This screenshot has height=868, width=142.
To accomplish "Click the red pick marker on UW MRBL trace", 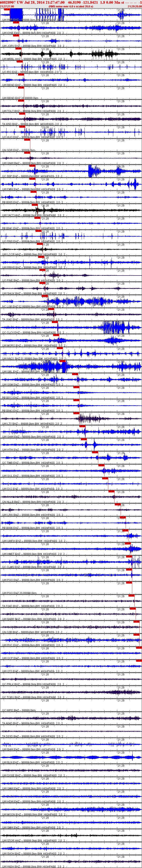I will point(18,48).
